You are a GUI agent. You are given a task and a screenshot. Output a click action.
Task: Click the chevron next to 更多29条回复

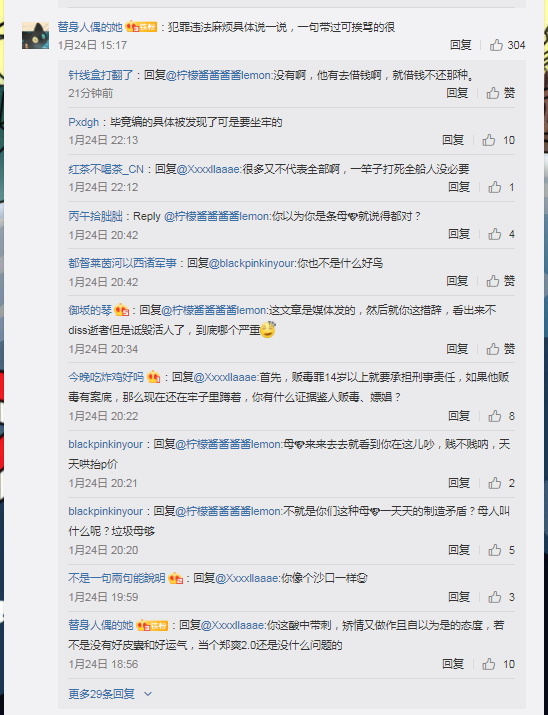tap(147, 694)
